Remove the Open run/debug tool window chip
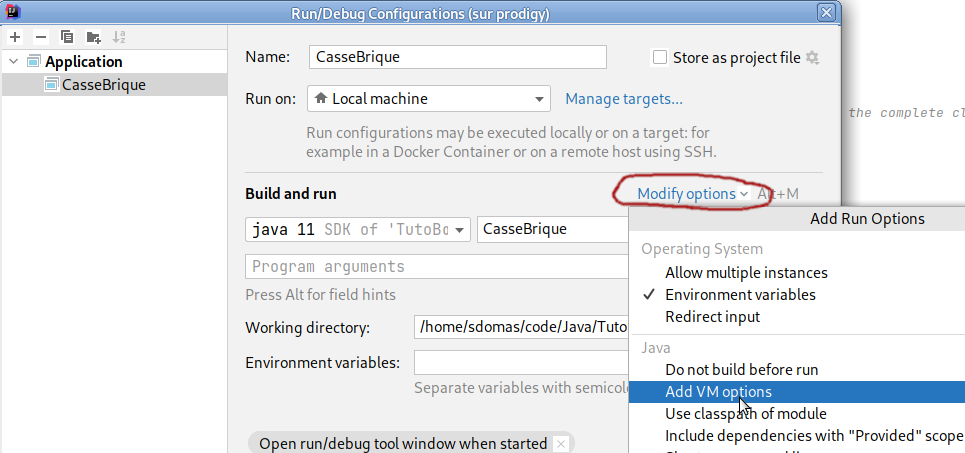The width and height of the screenshot is (965, 453). [561, 443]
